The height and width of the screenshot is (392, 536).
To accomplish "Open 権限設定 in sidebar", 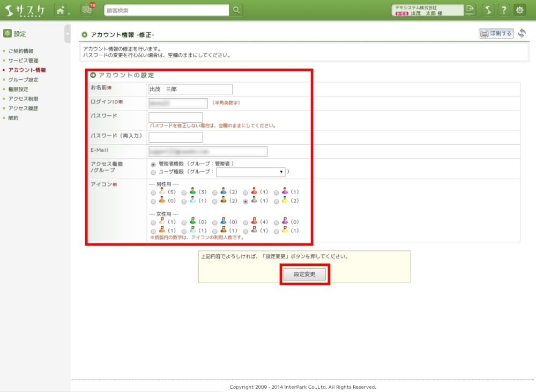I will [18, 89].
